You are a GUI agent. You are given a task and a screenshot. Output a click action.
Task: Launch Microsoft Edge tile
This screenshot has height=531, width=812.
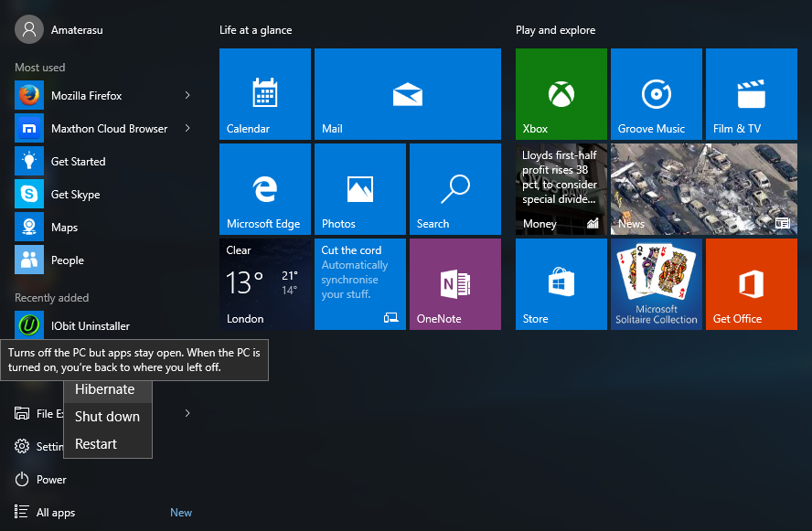pos(264,189)
